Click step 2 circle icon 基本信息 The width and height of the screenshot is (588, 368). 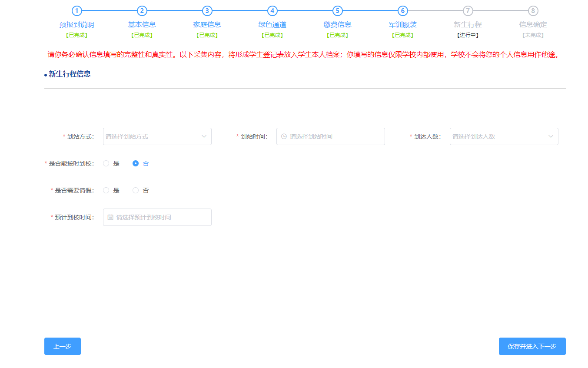(x=142, y=11)
